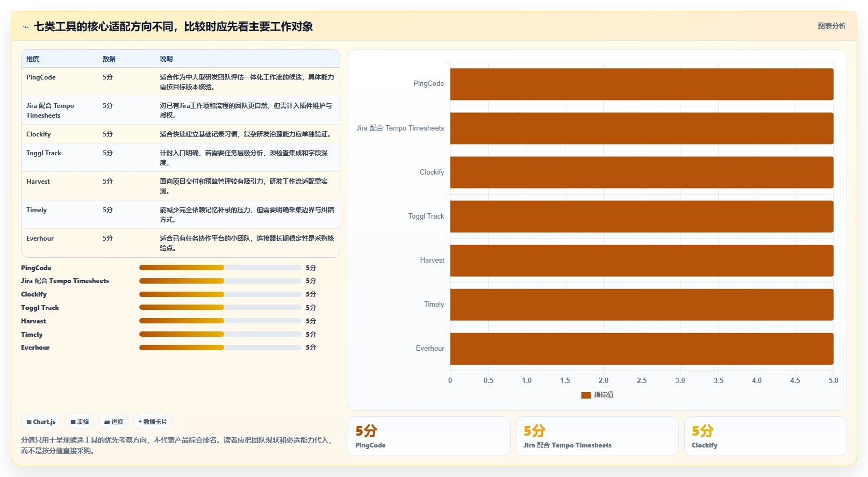The image size is (868, 477).
Task: Select the Chart.js tag chip
Action: pos(41,422)
